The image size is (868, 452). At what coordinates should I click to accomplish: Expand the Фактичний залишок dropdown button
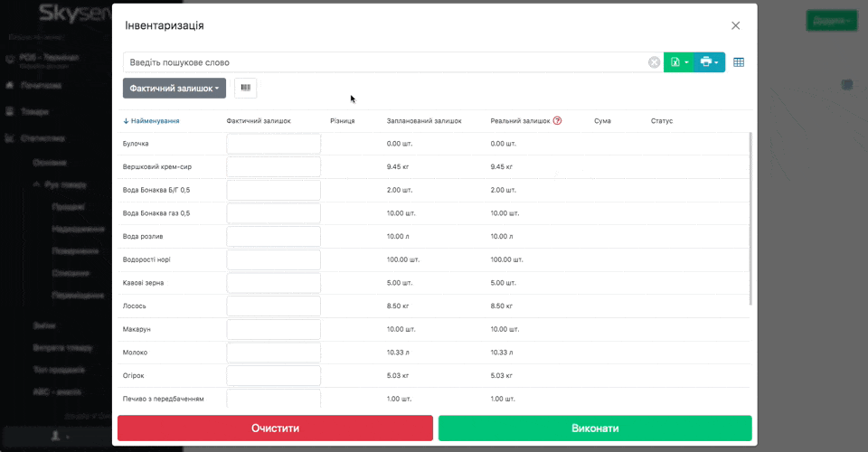click(x=175, y=89)
